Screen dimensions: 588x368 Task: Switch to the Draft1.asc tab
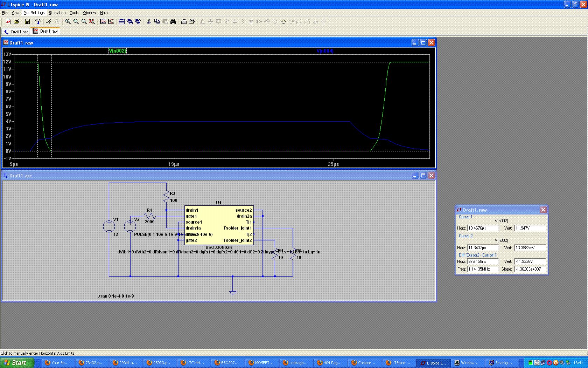click(16, 32)
